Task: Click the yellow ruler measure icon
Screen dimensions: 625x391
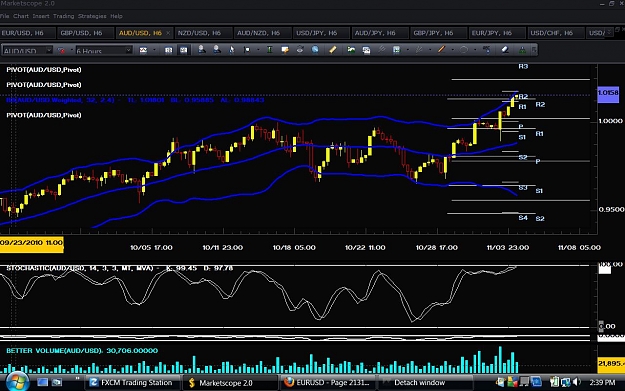Action: pyautogui.click(x=333, y=49)
